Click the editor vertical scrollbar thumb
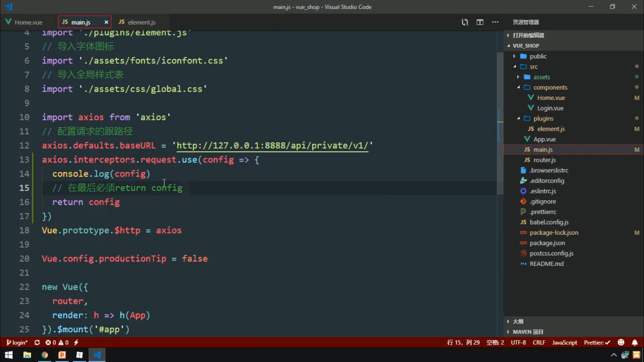 pyautogui.click(x=500, y=123)
